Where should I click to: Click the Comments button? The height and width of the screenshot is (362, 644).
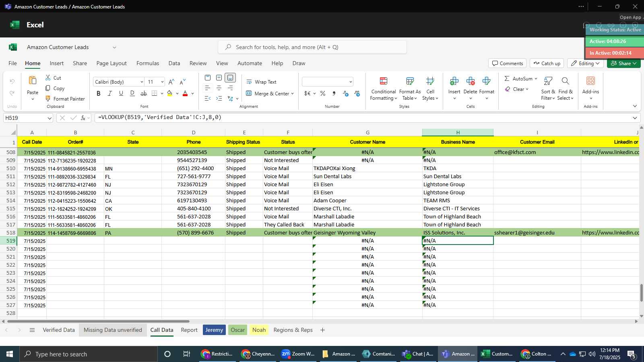(x=507, y=63)
